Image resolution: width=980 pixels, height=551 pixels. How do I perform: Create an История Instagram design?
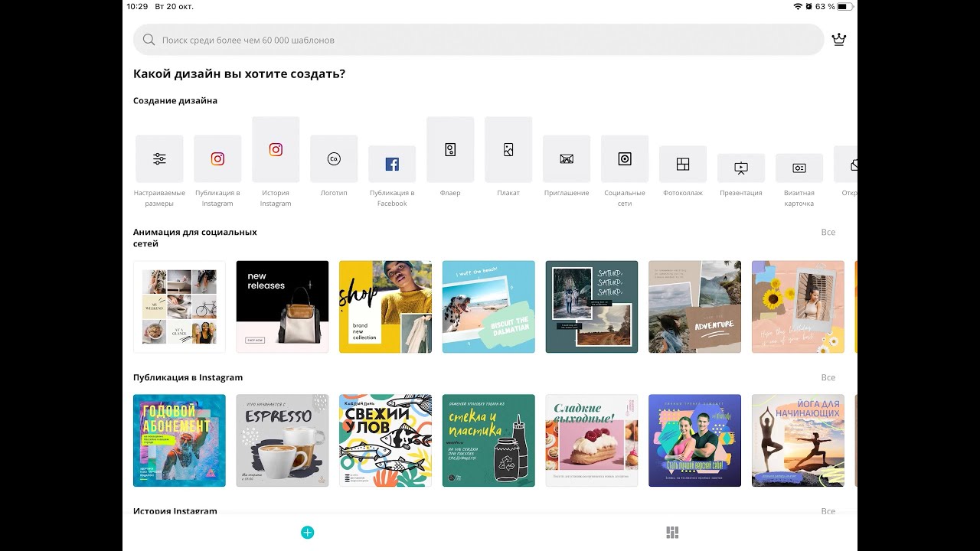[276, 150]
